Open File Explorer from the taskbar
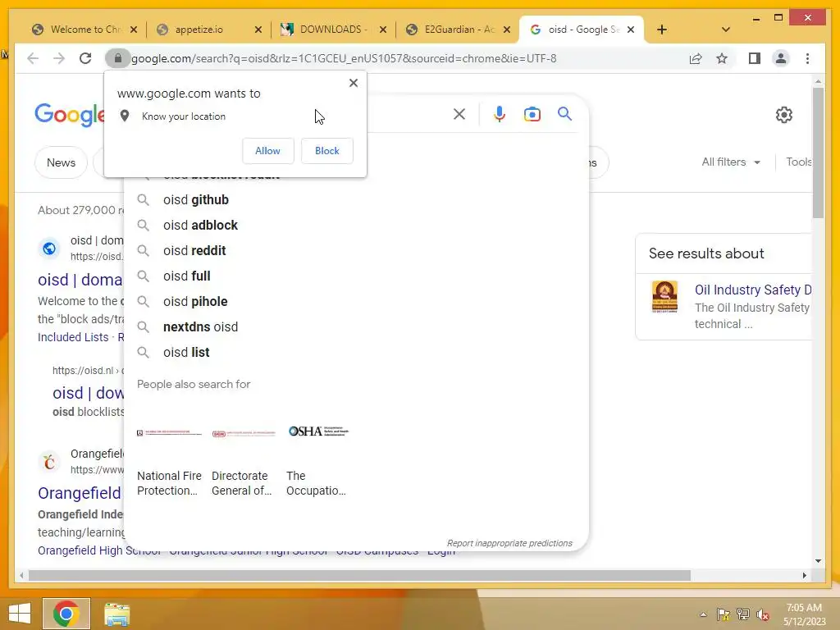 point(116,614)
